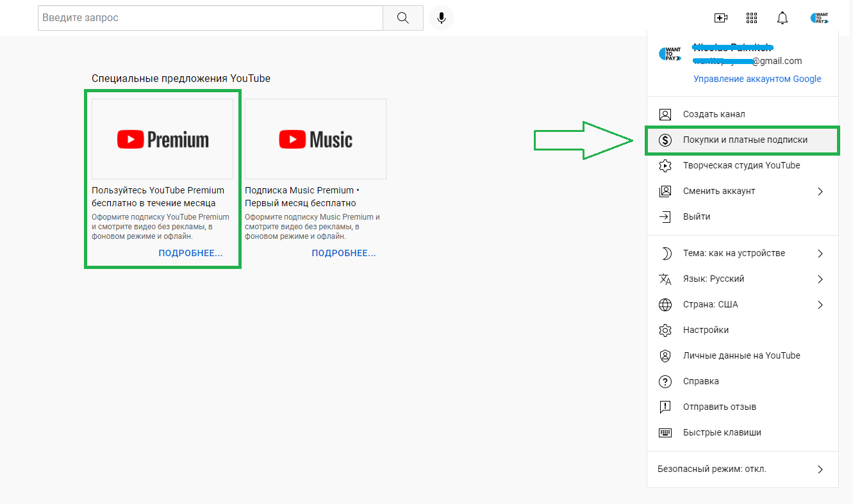The image size is (853, 504).
Task: Open the create video camera icon
Action: coord(720,18)
